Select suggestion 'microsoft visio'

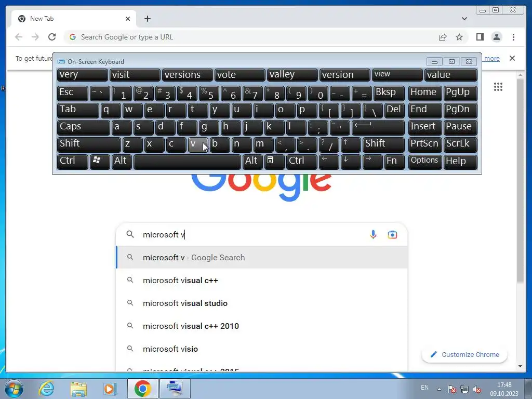tap(261, 349)
